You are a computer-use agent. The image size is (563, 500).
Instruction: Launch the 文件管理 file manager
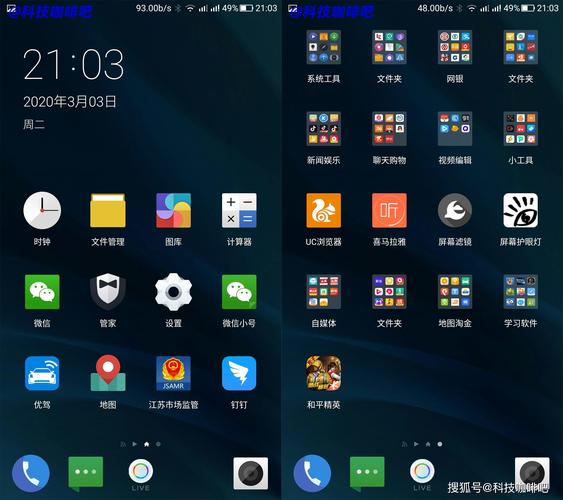pos(108,210)
